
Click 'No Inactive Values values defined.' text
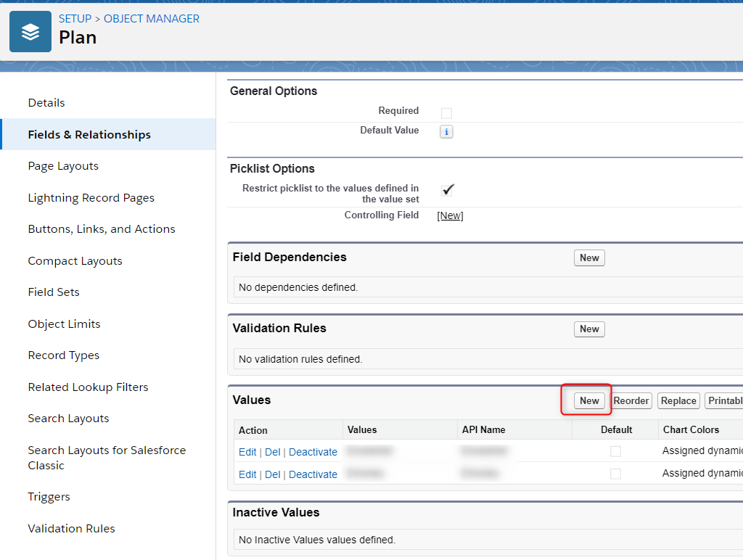coord(317,540)
